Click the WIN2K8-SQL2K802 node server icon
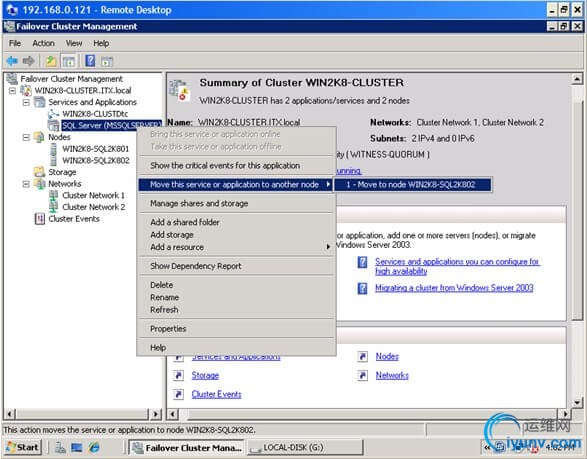This screenshot has height=459, width=587. tap(54, 160)
